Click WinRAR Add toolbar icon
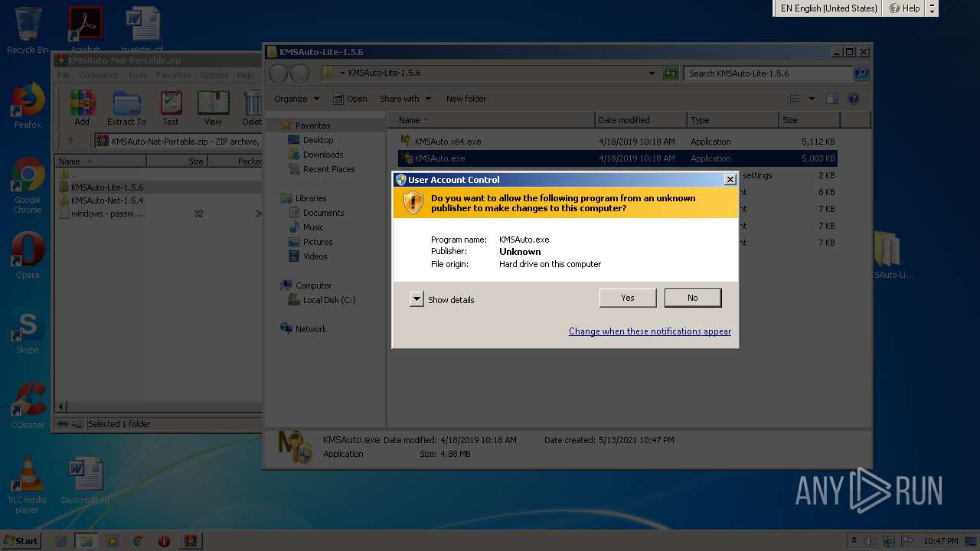Image resolution: width=980 pixels, height=551 pixels. (82, 108)
